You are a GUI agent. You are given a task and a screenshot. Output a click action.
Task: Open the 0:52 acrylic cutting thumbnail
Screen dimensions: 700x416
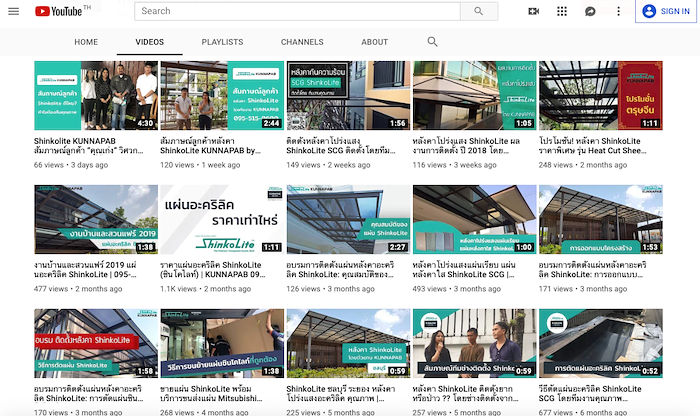(x=601, y=343)
